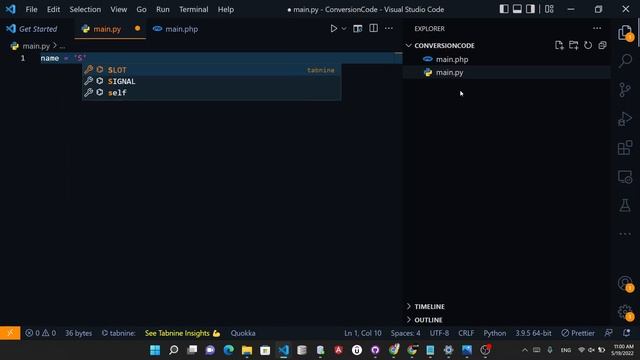Collapse all folders in Explorer
Screen dimensions: 640x360
pos(602,45)
